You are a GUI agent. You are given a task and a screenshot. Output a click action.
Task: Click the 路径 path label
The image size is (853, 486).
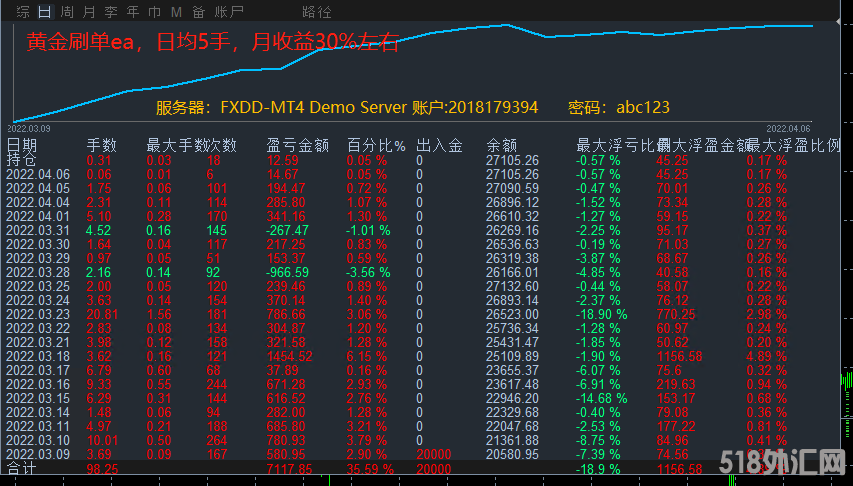point(317,11)
